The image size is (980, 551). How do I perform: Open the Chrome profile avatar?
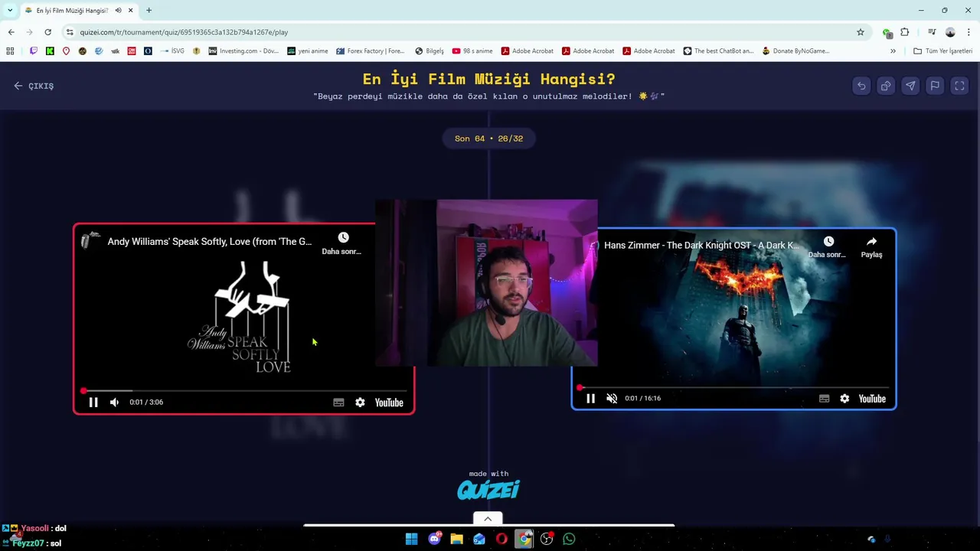[x=950, y=32]
